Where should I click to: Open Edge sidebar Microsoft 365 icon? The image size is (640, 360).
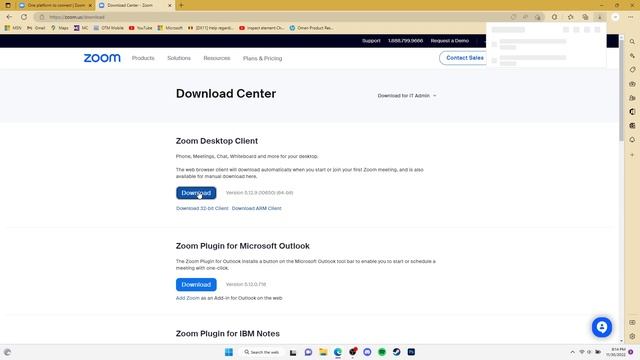pyautogui.click(x=632, y=111)
